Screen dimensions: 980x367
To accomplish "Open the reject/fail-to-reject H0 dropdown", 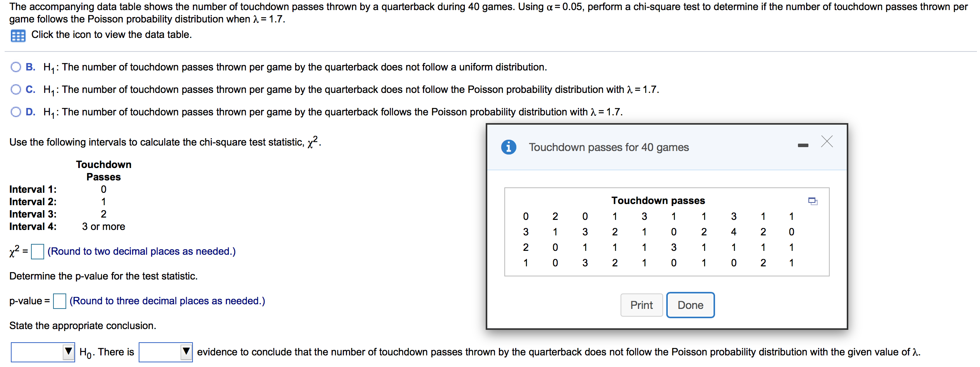I will pos(43,352).
